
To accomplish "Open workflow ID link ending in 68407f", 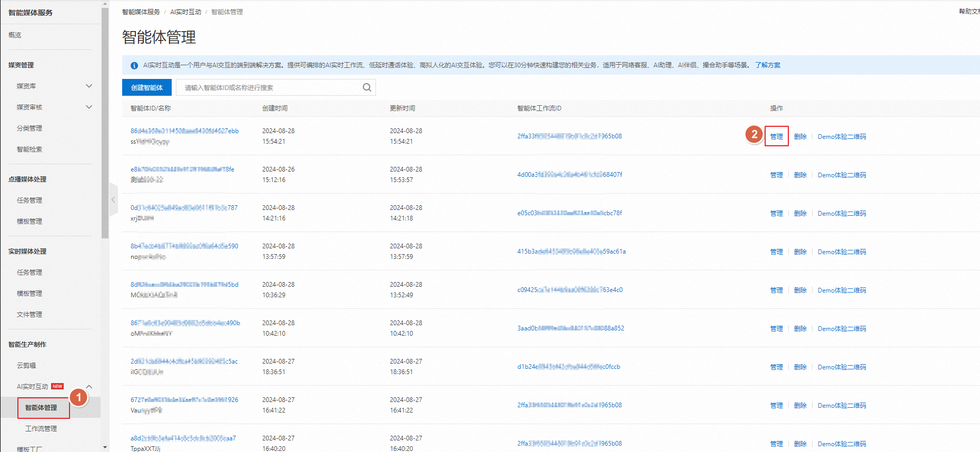I will [x=570, y=174].
